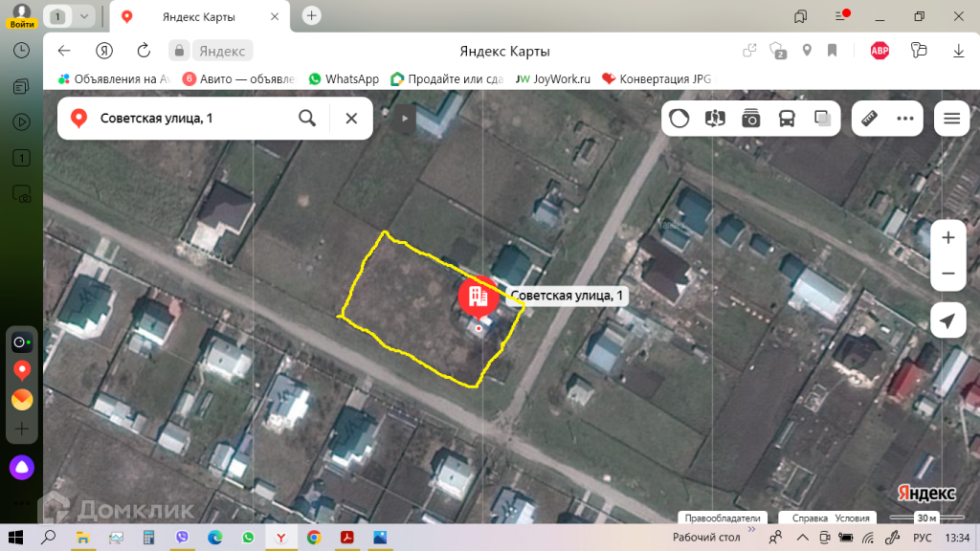Open street panoramas camera icon
980x551 pixels.
(x=750, y=118)
